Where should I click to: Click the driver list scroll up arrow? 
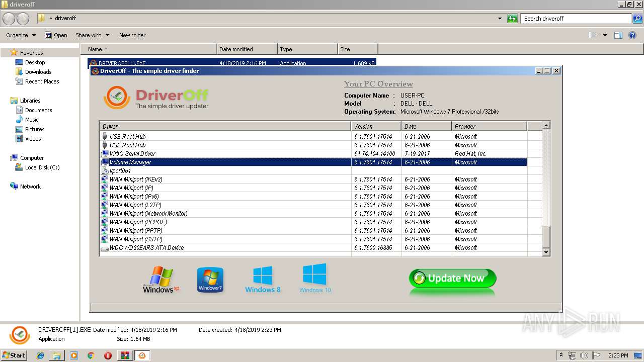click(546, 126)
